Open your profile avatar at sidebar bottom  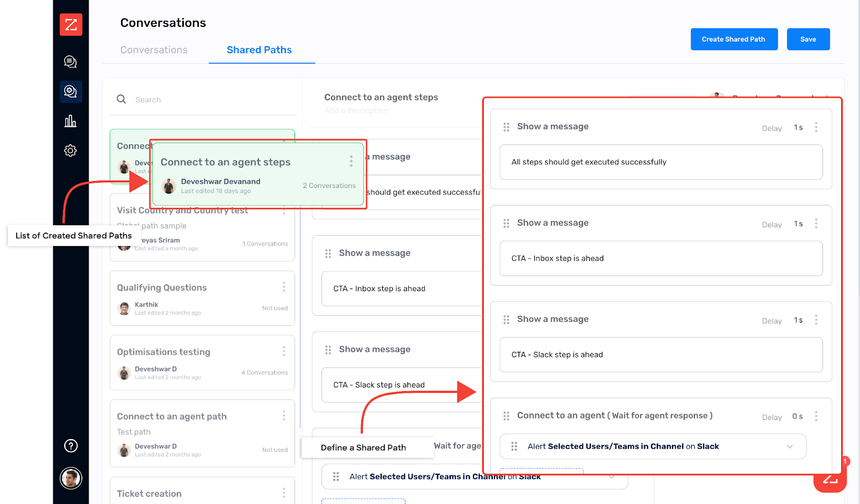point(70,478)
